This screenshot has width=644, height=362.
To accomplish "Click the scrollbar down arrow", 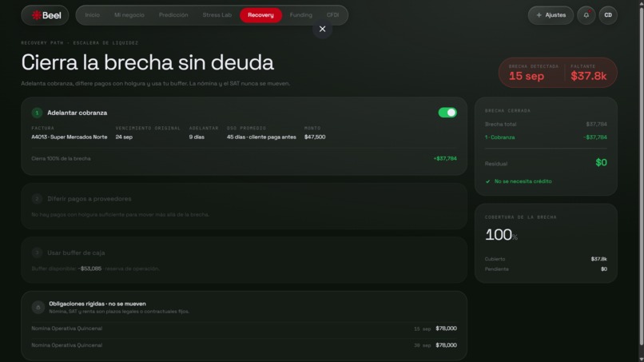I will (x=642, y=359).
